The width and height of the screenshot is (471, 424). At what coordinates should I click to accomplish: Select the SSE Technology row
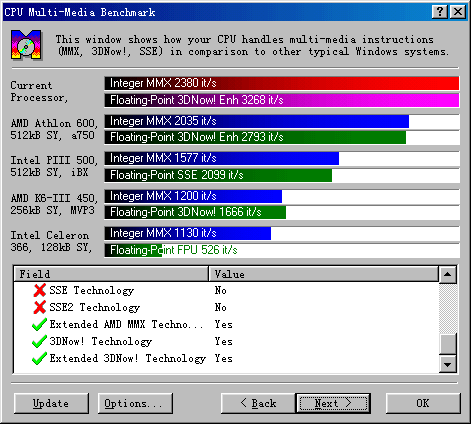pos(226,290)
